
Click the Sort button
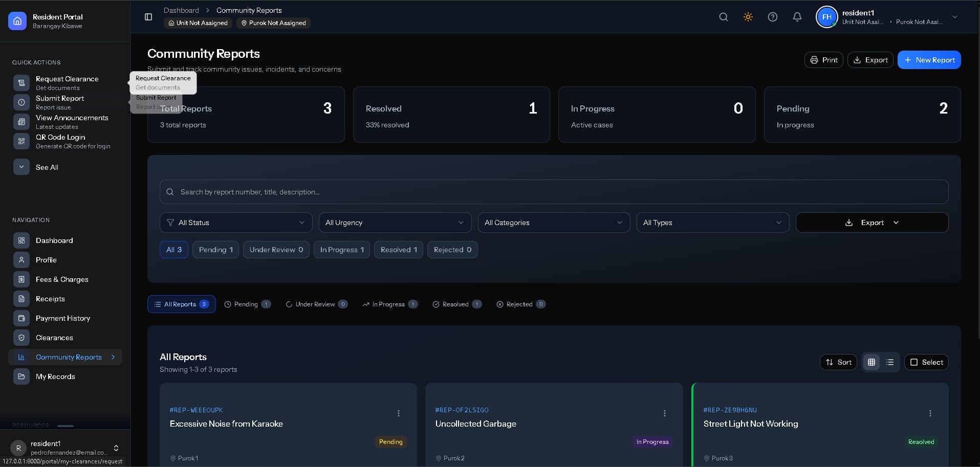click(838, 362)
